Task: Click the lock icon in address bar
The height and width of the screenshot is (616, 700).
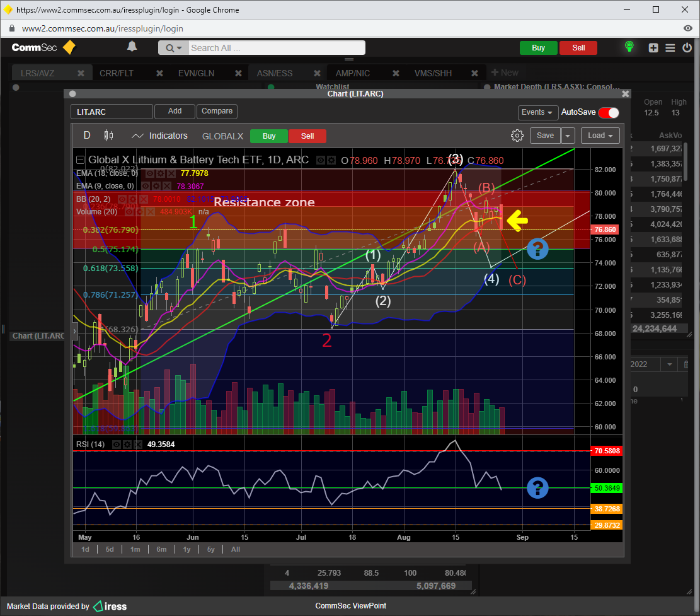Action: 12,28
